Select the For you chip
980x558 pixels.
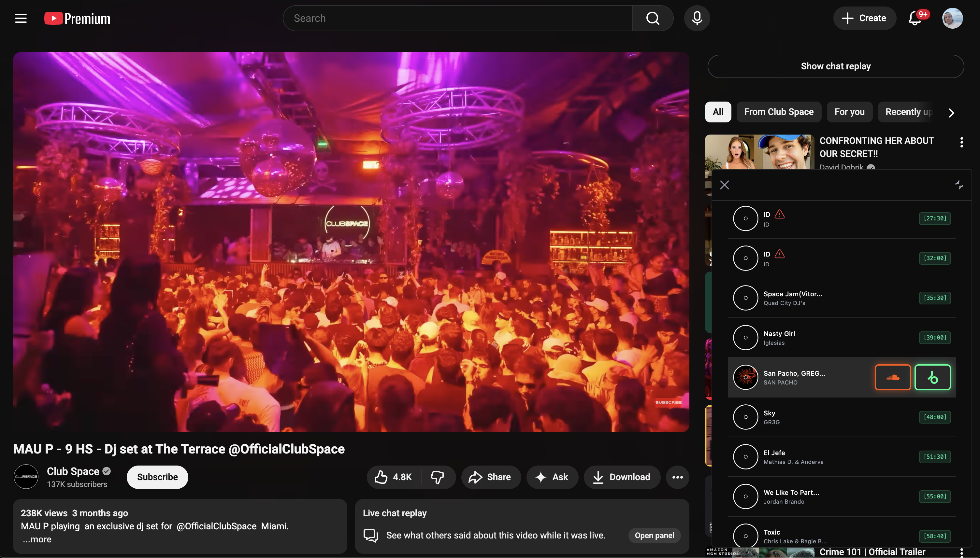coord(849,112)
